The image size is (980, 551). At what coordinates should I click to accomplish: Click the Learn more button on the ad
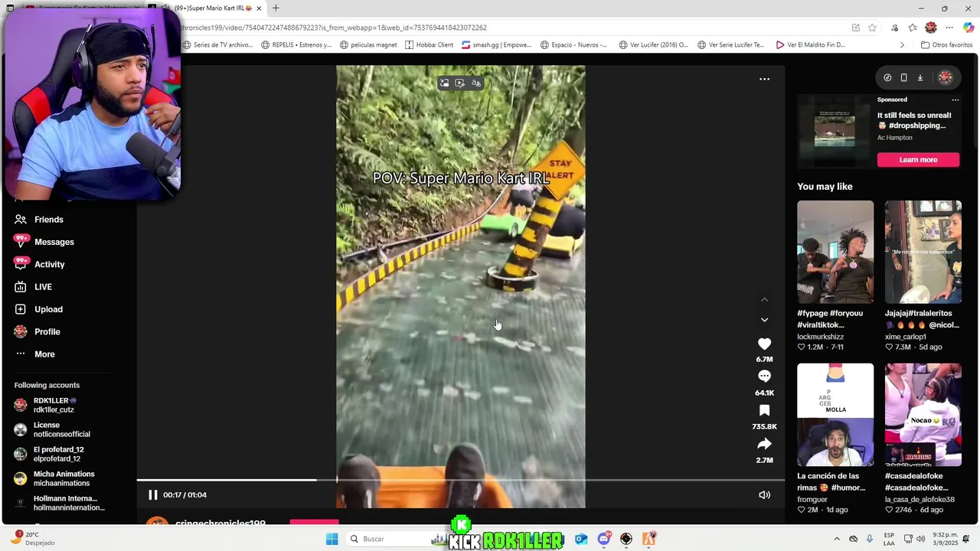918,160
